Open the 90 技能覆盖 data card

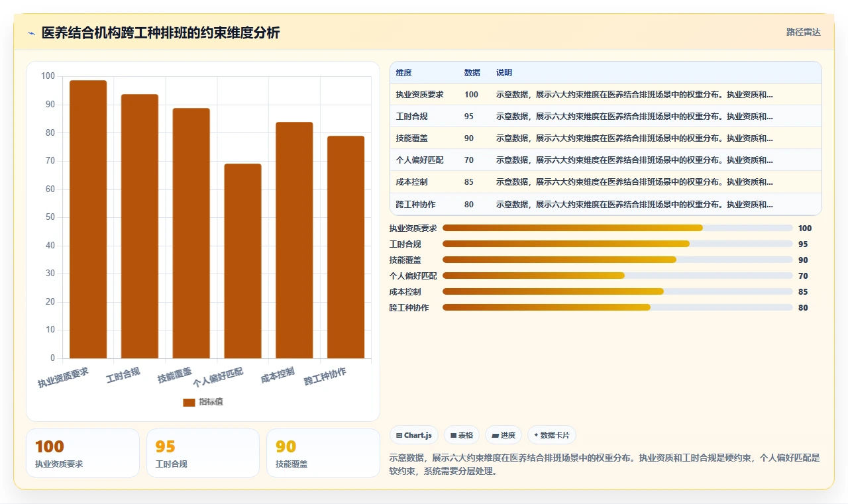coord(323,453)
